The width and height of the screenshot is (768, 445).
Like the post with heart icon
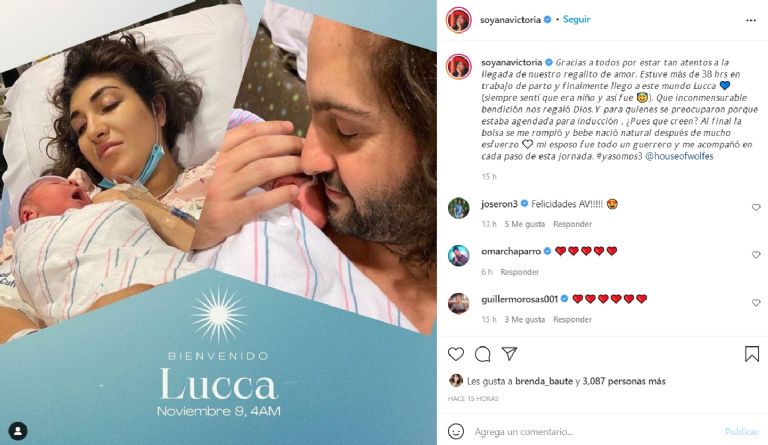coord(456,354)
